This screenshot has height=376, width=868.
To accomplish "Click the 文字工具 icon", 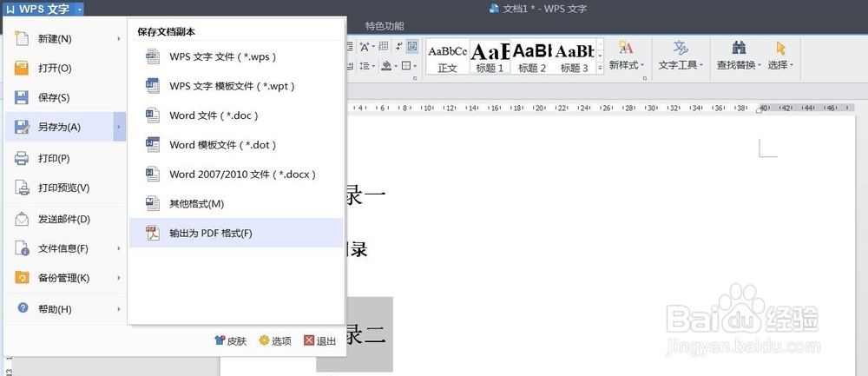I will 681,47.
